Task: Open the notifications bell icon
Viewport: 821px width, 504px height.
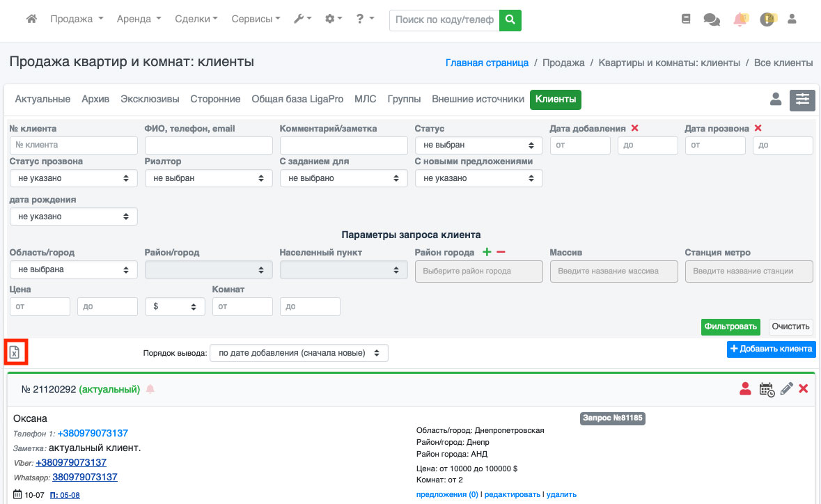Action: point(740,19)
